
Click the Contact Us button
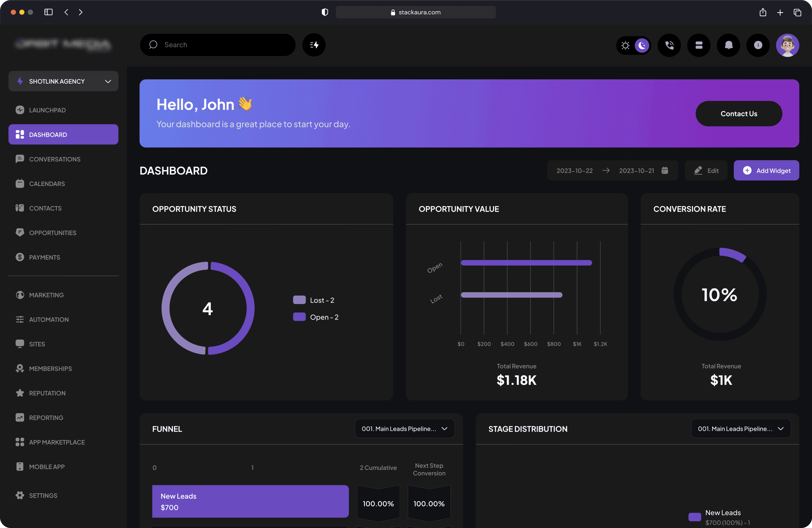(739, 114)
